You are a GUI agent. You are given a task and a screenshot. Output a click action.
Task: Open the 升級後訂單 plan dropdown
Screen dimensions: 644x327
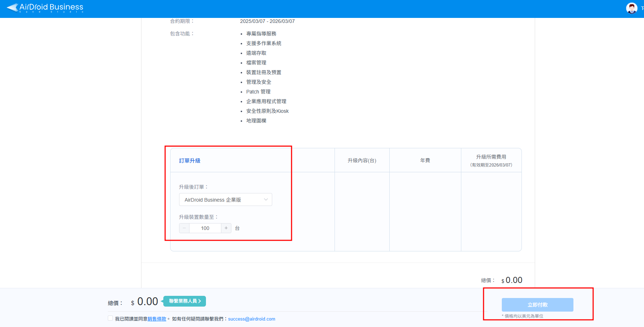pos(226,199)
